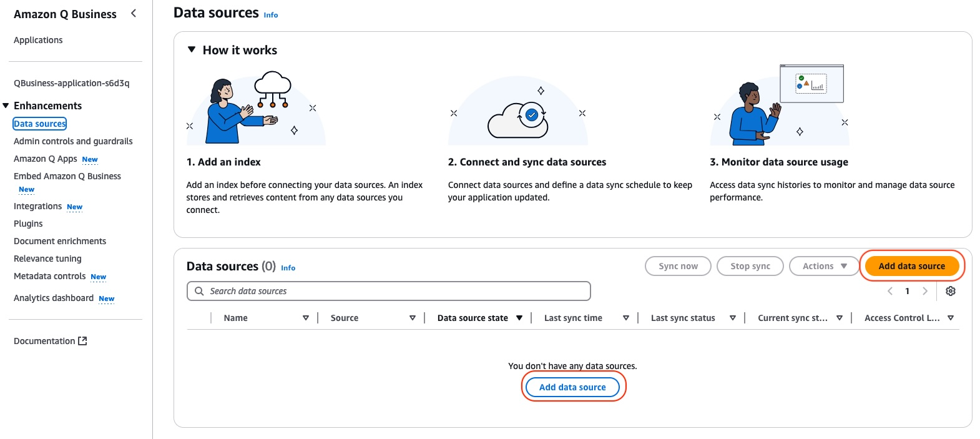Sort by Last sync time arrow
Image resolution: width=980 pixels, height=439 pixels.
click(626, 318)
